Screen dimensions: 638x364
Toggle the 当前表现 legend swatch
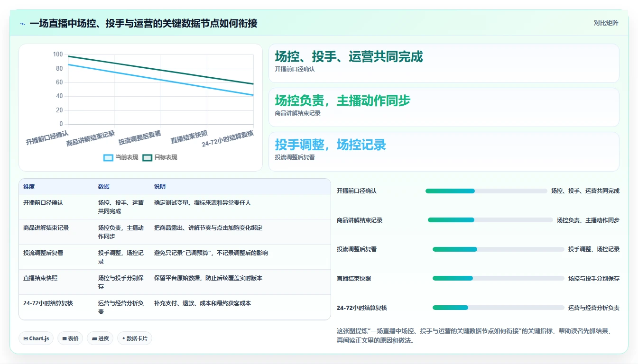108,157
